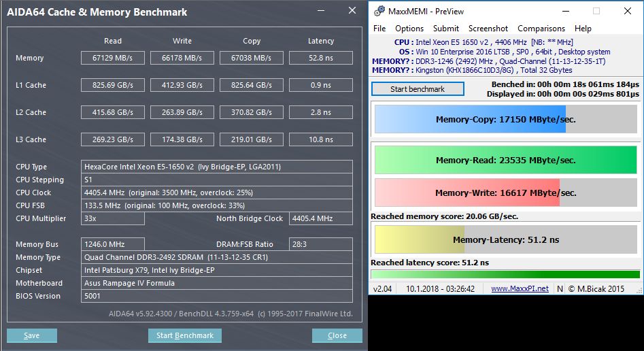This screenshot has width=644, height=351.
Task: Click L2 Cache Write value 263.89 GB/s
Action: [x=182, y=112]
